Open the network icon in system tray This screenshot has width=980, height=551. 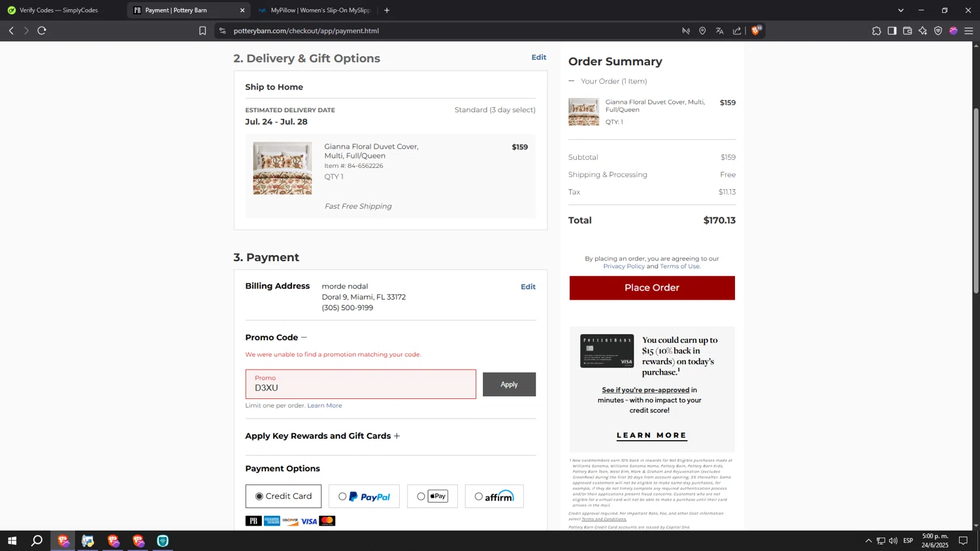point(881,541)
